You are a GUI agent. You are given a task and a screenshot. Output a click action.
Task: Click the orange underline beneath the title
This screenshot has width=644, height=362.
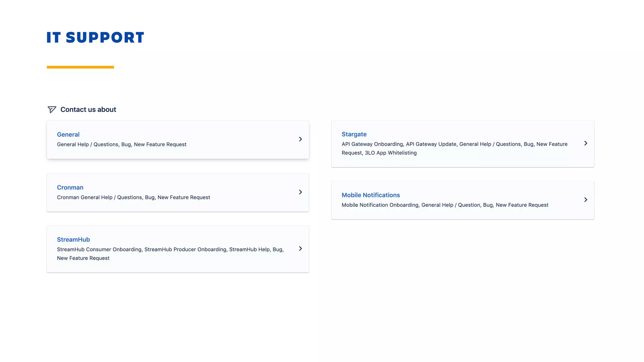pyautogui.click(x=80, y=67)
